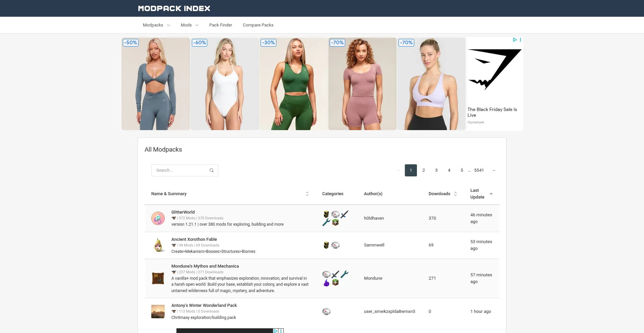Viewport: 644px width, 333px height.
Task: Click the purple flame icon in Mondune's row
Action: click(x=326, y=283)
